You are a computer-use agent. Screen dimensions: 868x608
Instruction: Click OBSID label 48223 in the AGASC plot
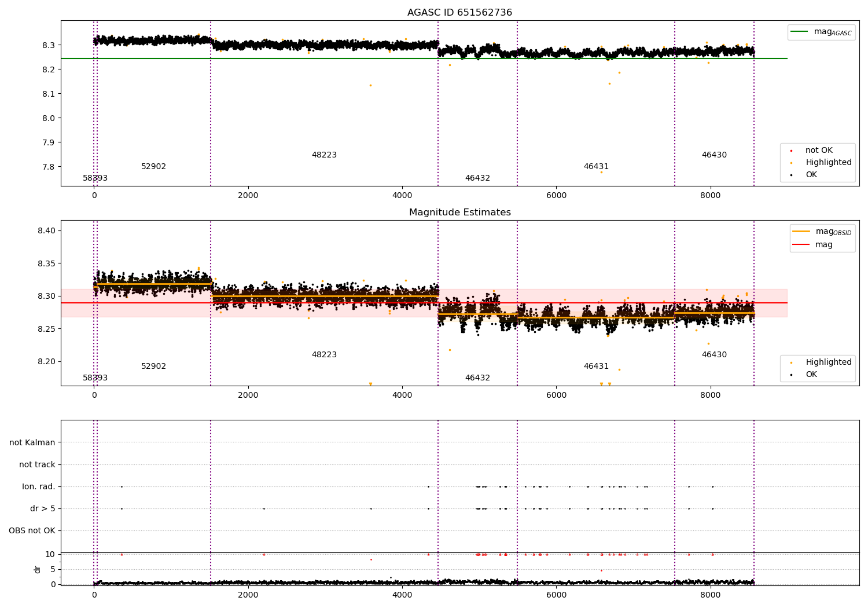tap(324, 155)
